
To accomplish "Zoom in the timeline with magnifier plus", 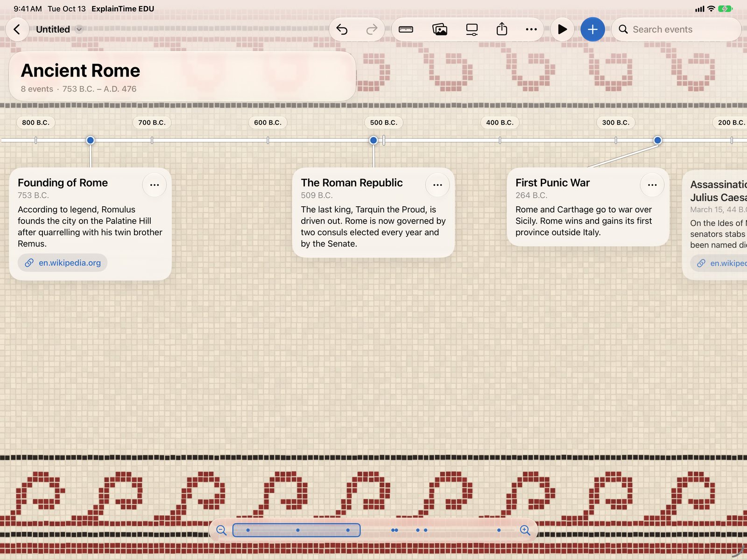I will click(x=525, y=530).
